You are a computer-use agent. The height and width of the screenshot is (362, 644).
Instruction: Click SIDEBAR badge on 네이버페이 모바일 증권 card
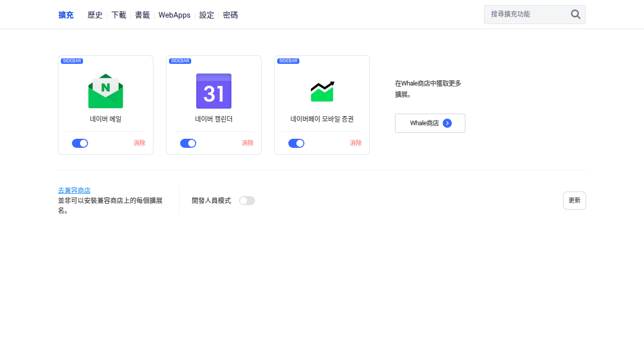pos(288,61)
